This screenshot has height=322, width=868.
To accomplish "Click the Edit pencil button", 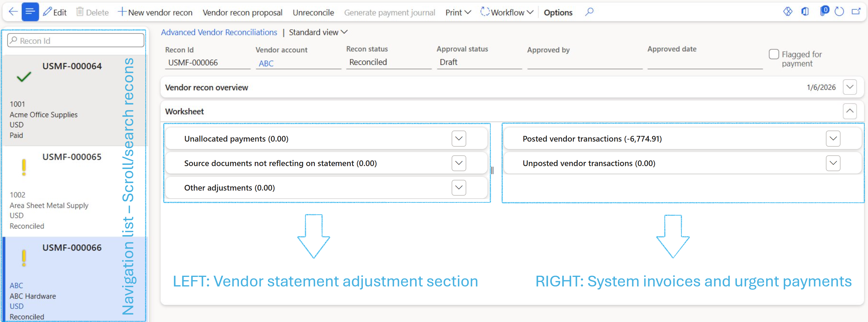I will pos(55,13).
